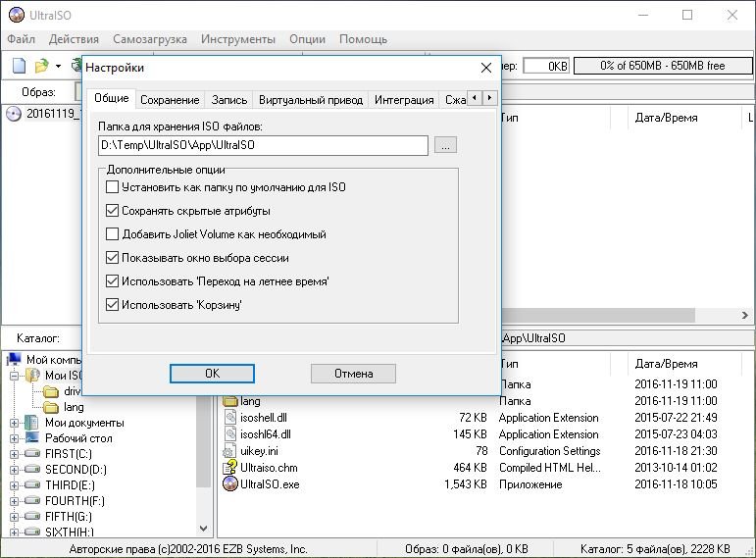The height and width of the screenshot is (558, 756).
Task: Click the horizontal scrollbar's right arrow in image pane
Action: 745,315
